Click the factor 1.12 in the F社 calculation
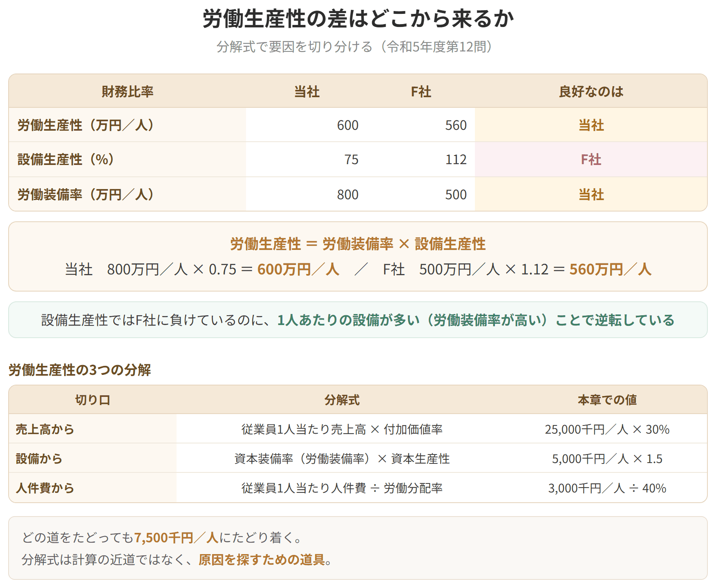This screenshot has height=588, width=716. coord(535,269)
